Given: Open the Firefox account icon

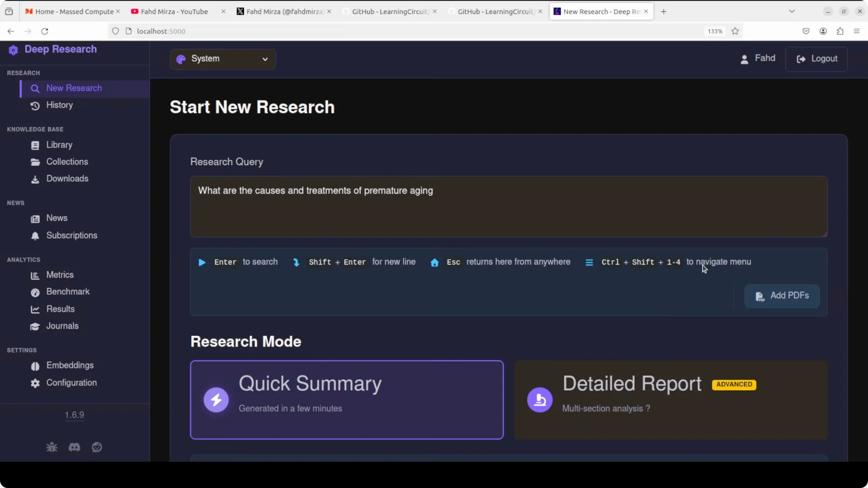Looking at the screenshot, I should [x=823, y=31].
